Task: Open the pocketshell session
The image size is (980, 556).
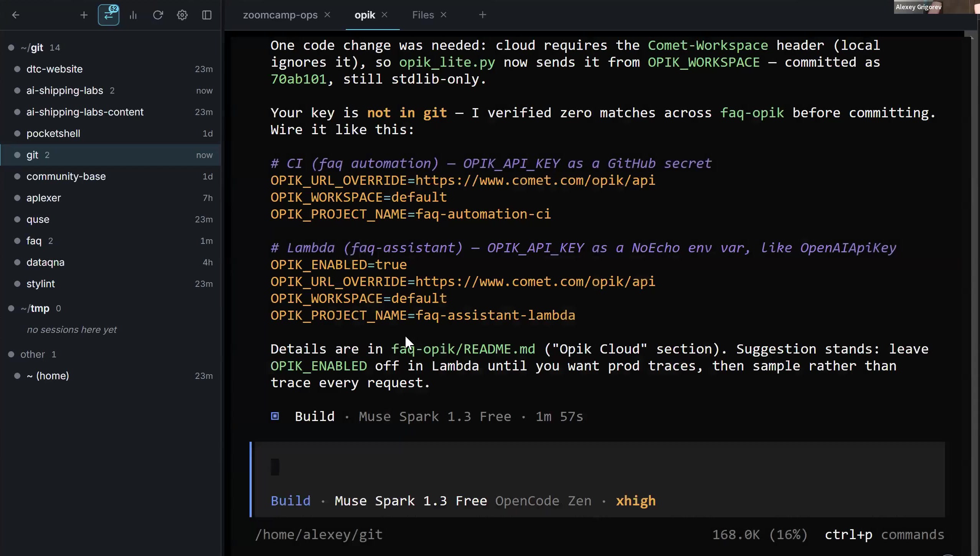Action: pos(111,133)
